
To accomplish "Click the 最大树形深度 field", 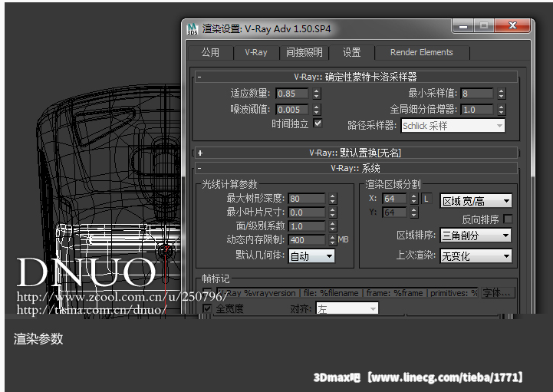I will [307, 199].
